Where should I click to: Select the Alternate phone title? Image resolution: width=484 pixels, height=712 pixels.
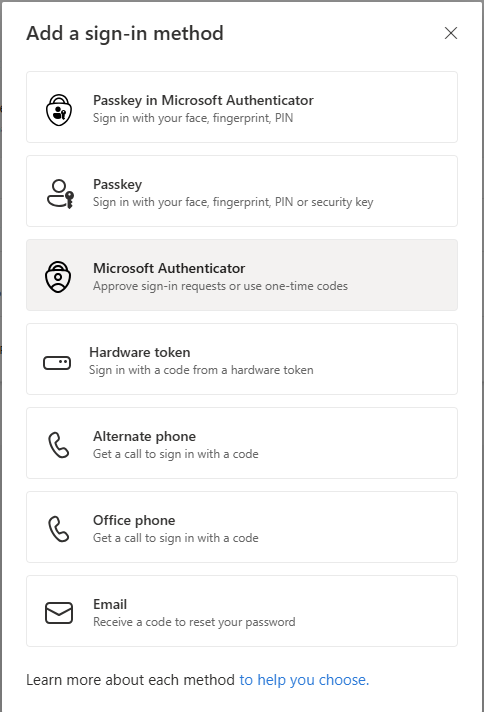pos(144,436)
